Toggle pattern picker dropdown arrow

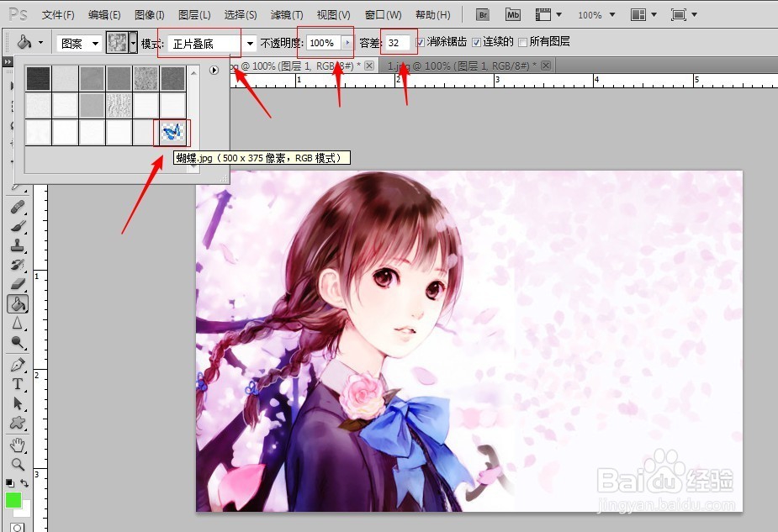[x=133, y=43]
